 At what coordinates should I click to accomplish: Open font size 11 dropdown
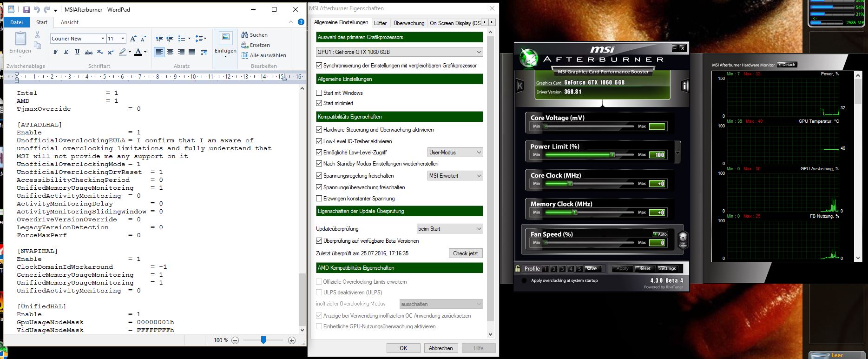point(123,39)
